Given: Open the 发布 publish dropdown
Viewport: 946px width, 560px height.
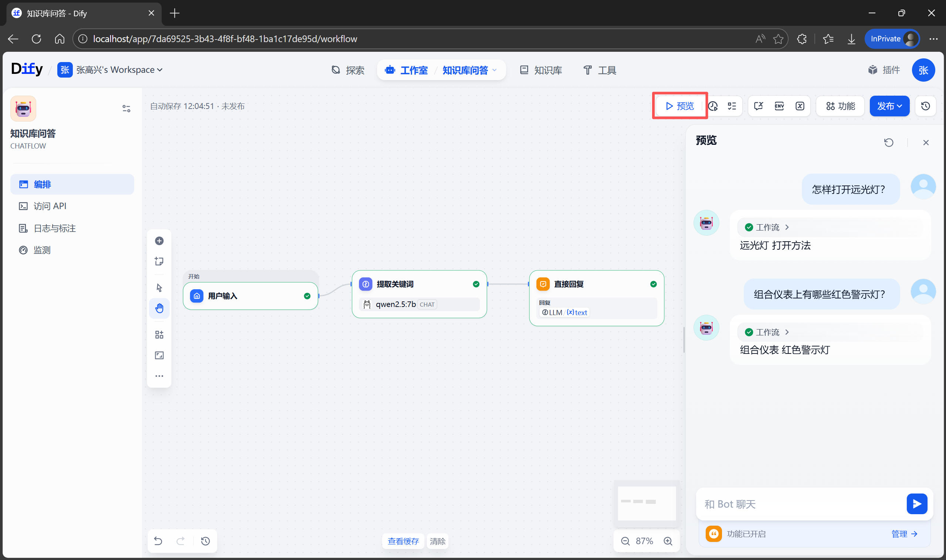Looking at the screenshot, I should click(x=889, y=106).
